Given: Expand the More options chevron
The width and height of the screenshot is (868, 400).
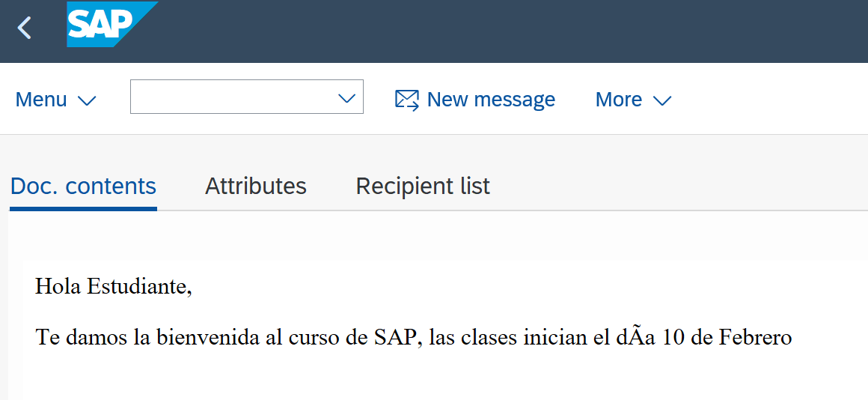Looking at the screenshot, I should pos(662,100).
